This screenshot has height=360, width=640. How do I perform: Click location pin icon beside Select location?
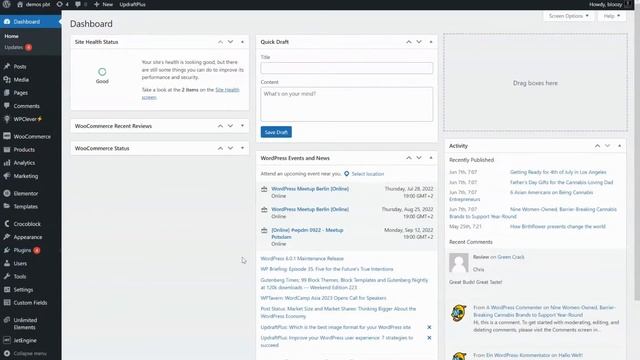click(347, 173)
